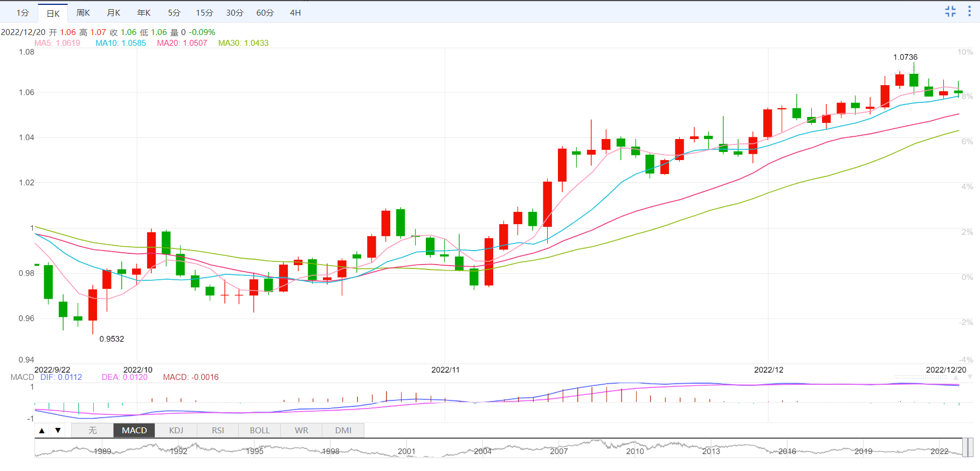Click the 0.9532 low price label
Viewport: 980px width, 471px height.
click(x=112, y=339)
